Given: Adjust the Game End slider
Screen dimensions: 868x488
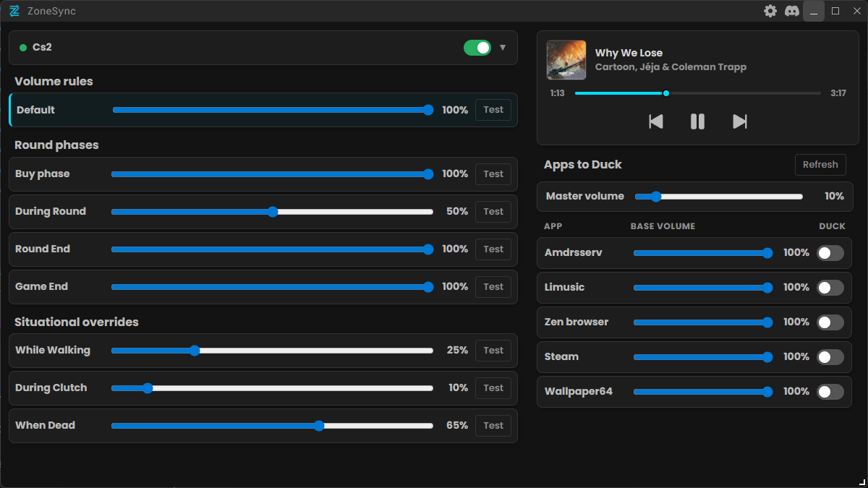Looking at the screenshot, I should pos(272,286).
